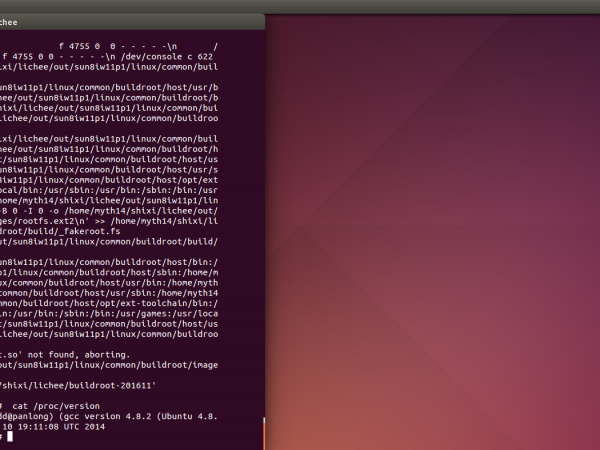Click the terminal scrollbar handle at bottom right
Screen dimensions: 600x450
point(264,433)
